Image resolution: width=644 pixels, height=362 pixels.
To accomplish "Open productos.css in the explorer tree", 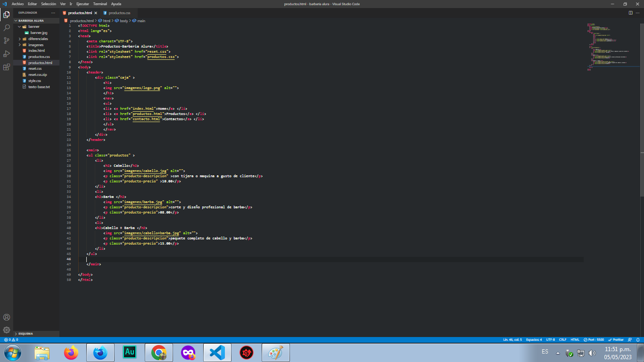I will click(37, 57).
